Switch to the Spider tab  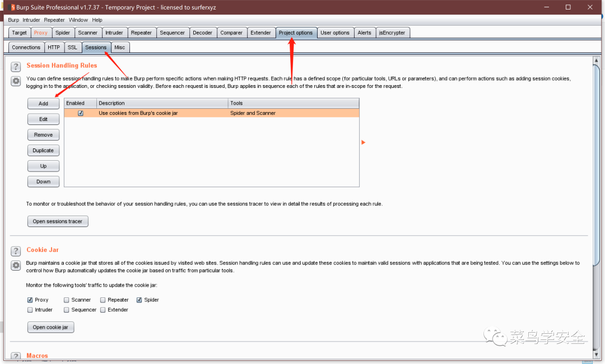point(63,33)
